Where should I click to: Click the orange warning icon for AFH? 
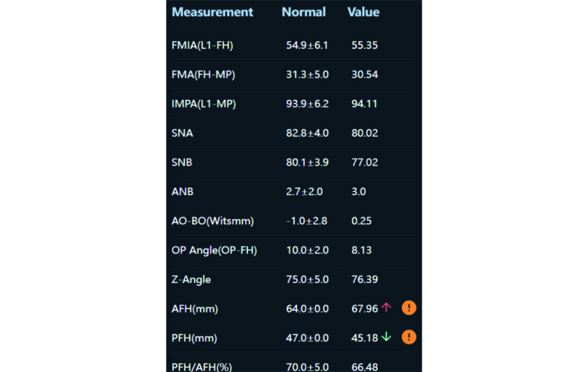(409, 308)
